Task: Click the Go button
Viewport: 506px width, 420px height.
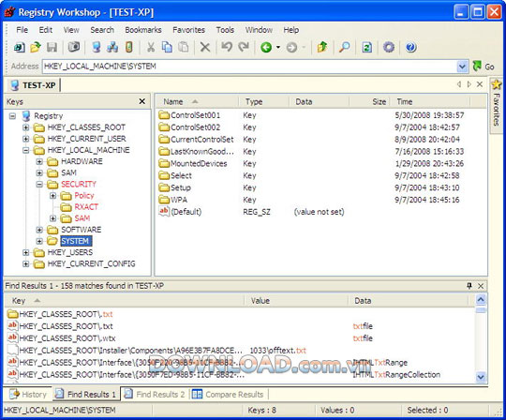Action: [484, 67]
